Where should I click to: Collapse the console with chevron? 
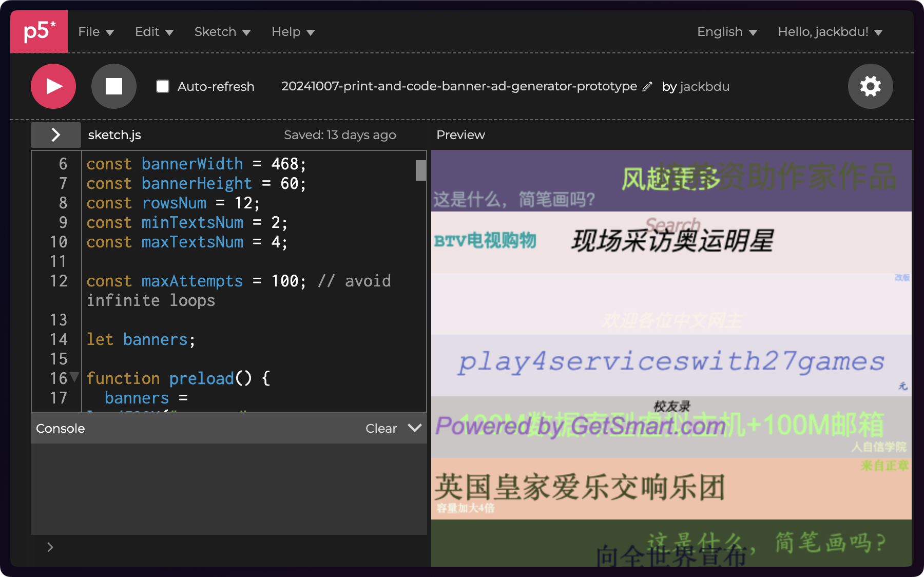414,428
